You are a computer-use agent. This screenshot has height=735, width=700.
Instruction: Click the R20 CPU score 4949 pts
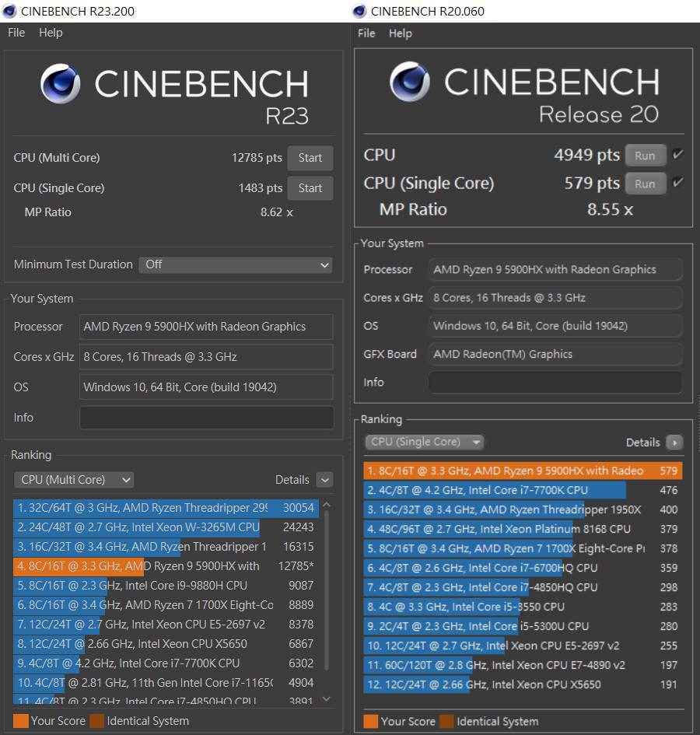[x=587, y=155]
